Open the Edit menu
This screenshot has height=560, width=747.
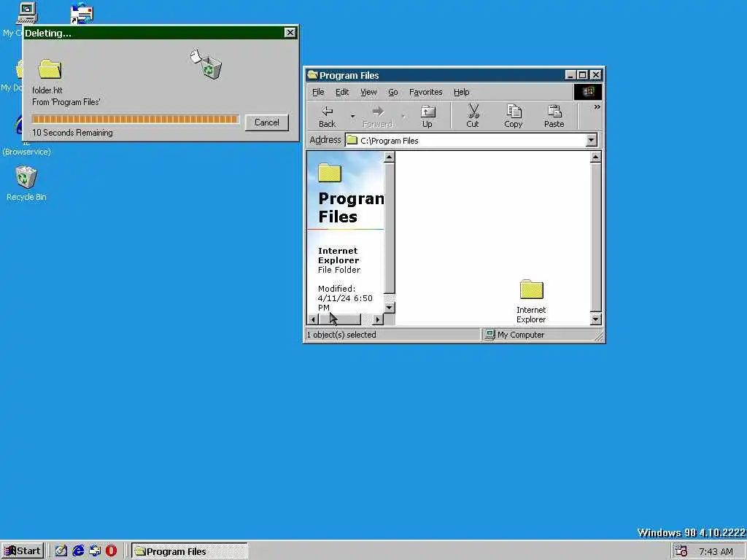pos(342,92)
